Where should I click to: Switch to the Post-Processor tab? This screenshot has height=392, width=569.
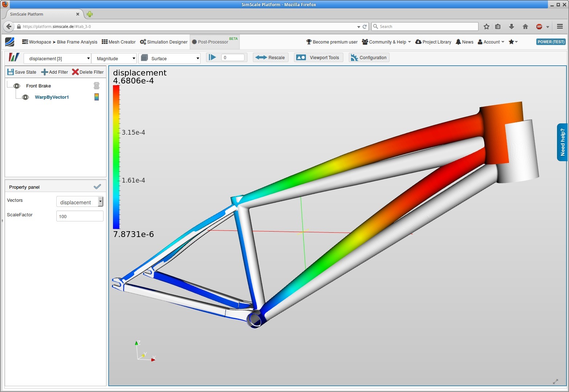214,42
